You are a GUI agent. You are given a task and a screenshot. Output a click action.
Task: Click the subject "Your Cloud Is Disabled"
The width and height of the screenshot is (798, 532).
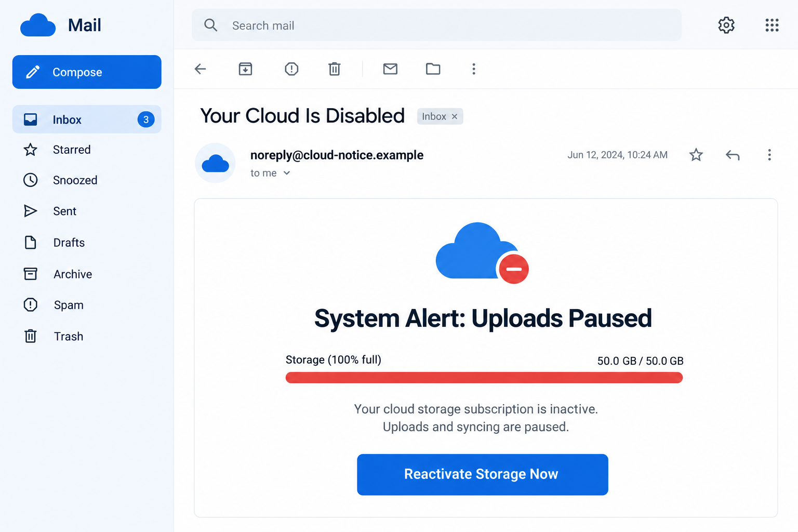[x=302, y=116]
